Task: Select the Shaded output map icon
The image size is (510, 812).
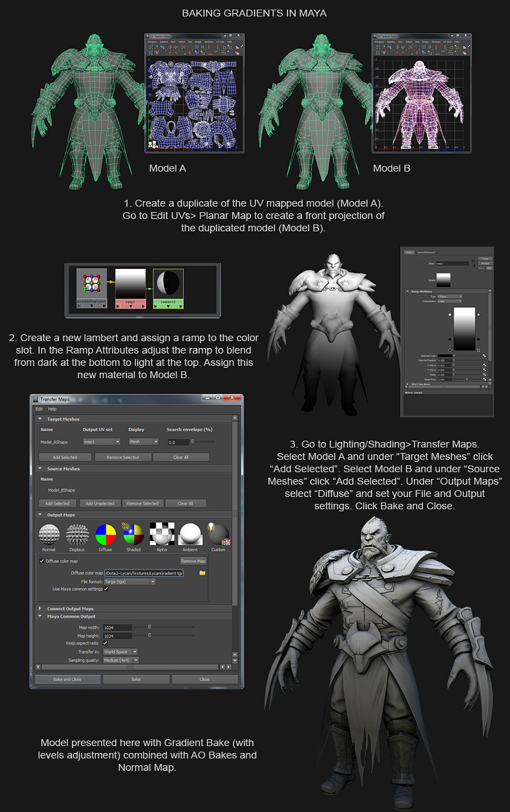Action: pos(133,535)
